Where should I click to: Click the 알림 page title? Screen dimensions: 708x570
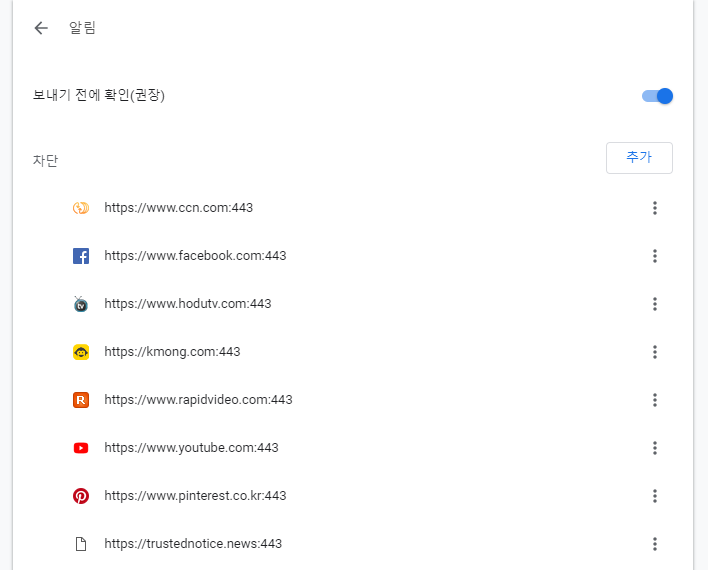pyautogui.click(x=82, y=28)
